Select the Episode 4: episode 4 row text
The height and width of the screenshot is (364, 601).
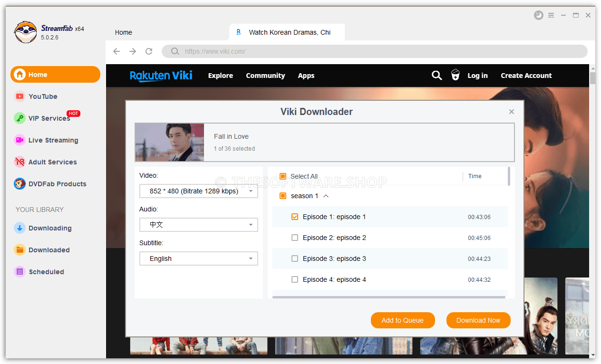[x=334, y=279]
